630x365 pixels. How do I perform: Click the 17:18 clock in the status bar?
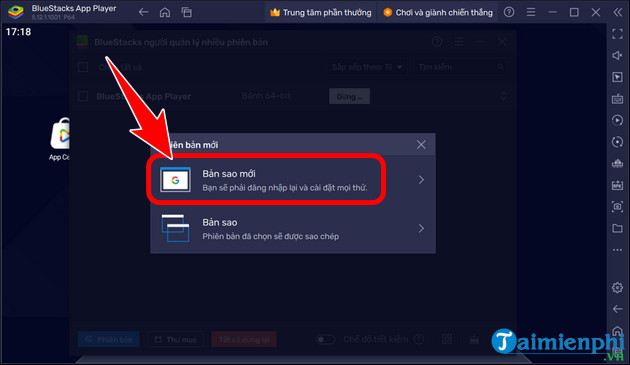[18, 32]
